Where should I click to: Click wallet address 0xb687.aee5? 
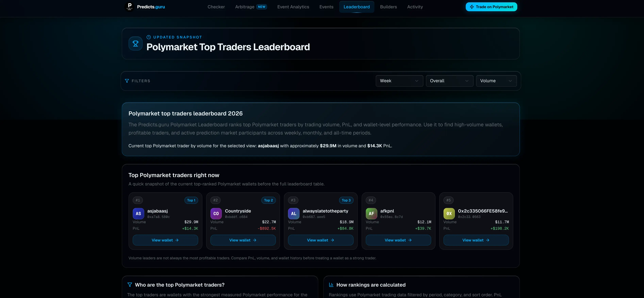[314, 217]
